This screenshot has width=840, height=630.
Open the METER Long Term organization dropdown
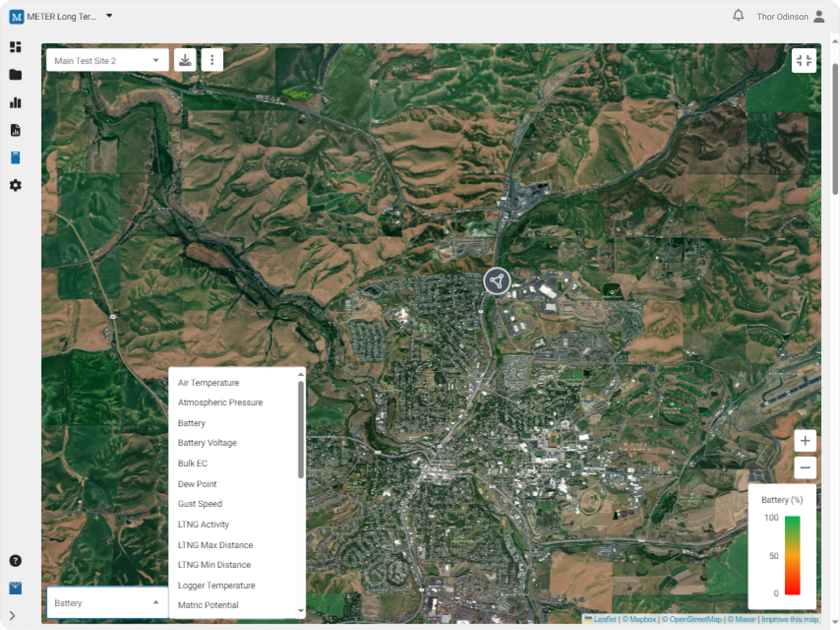[x=109, y=16]
